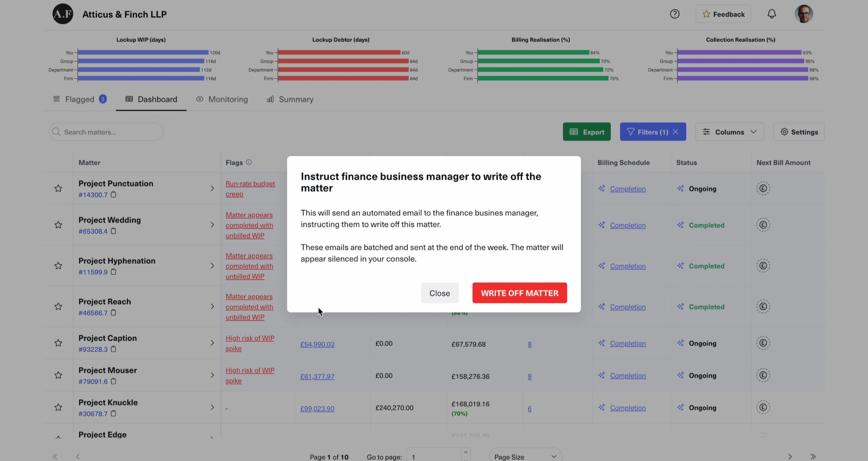This screenshot has height=461, width=868.
Task: Favorite the Project Mouser matter
Action: [x=58, y=375]
